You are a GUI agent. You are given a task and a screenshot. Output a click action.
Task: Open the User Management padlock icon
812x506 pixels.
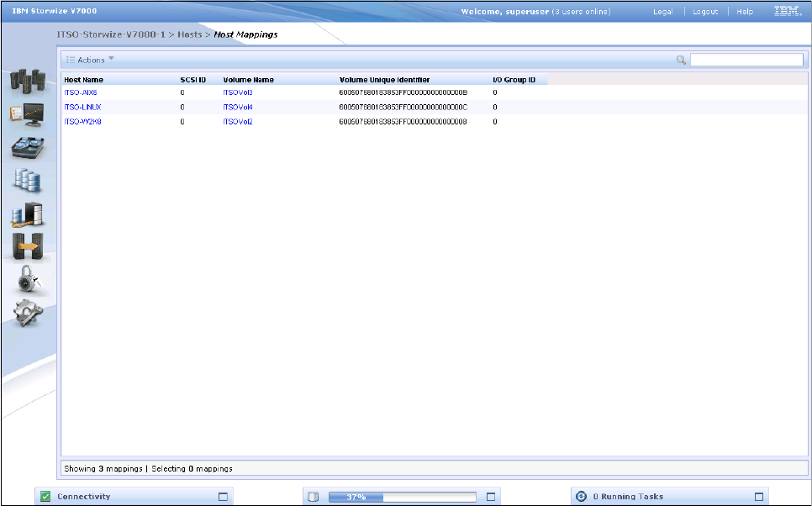click(x=26, y=279)
